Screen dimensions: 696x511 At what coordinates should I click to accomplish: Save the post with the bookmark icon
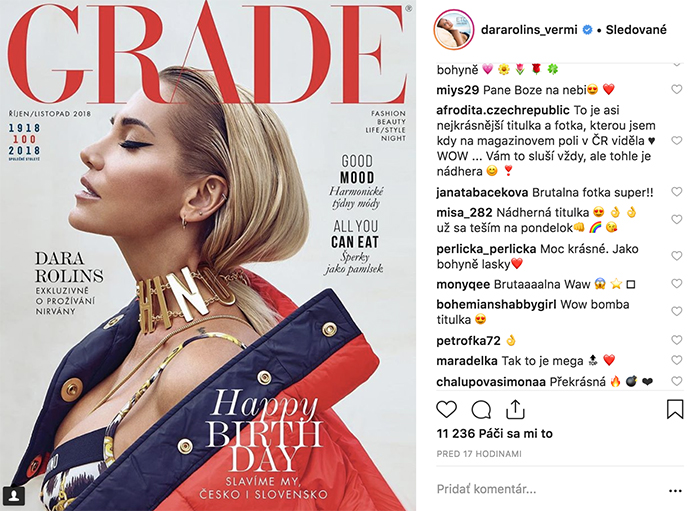[x=675, y=409]
